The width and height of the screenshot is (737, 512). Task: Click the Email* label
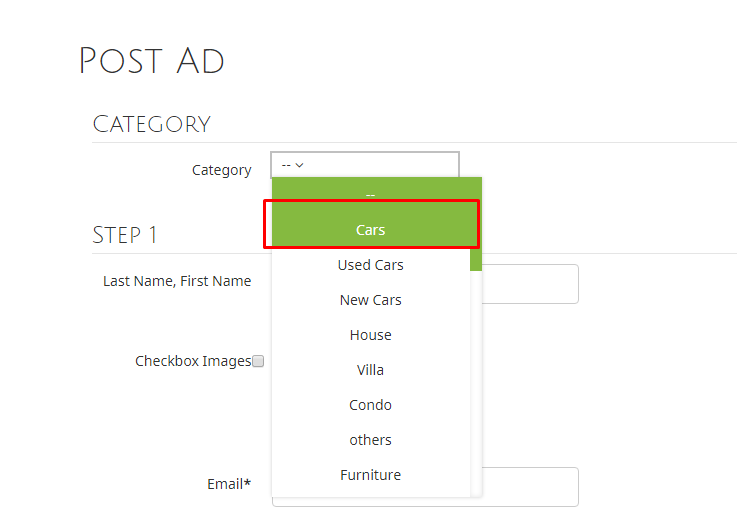point(229,484)
